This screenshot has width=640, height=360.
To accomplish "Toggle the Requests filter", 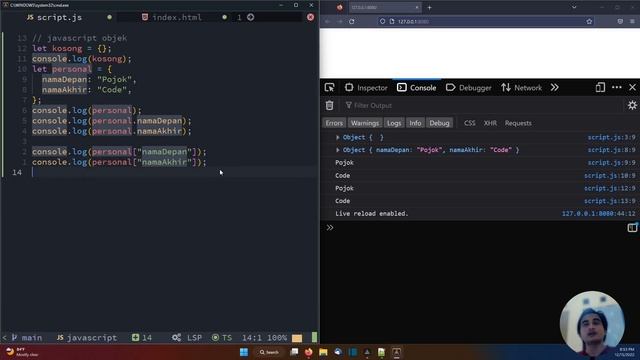I will coord(518,123).
